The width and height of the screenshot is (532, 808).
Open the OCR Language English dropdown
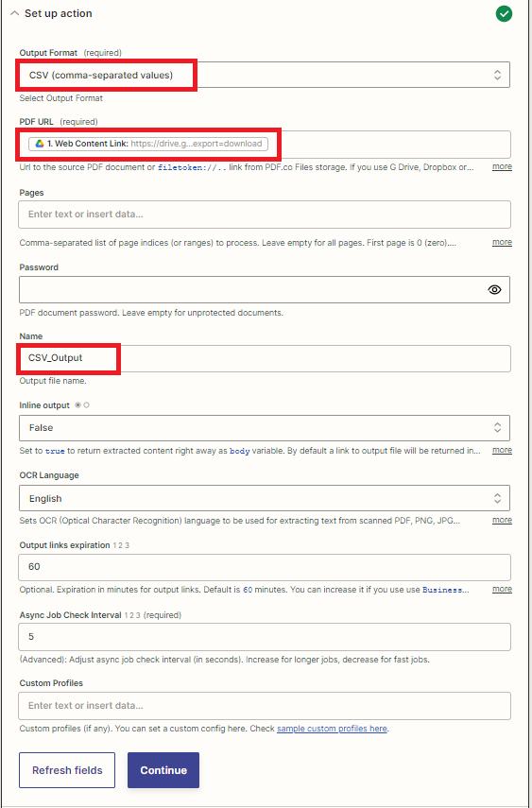coord(265,498)
